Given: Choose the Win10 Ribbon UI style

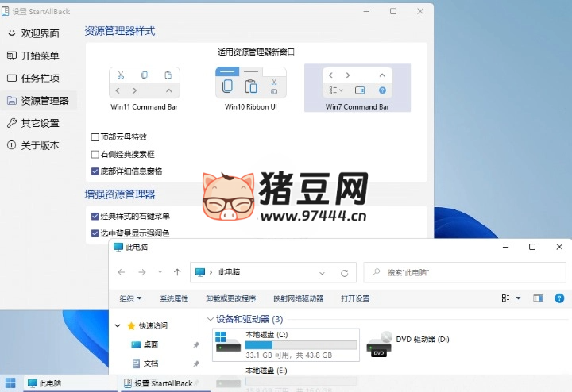Looking at the screenshot, I should [x=251, y=89].
